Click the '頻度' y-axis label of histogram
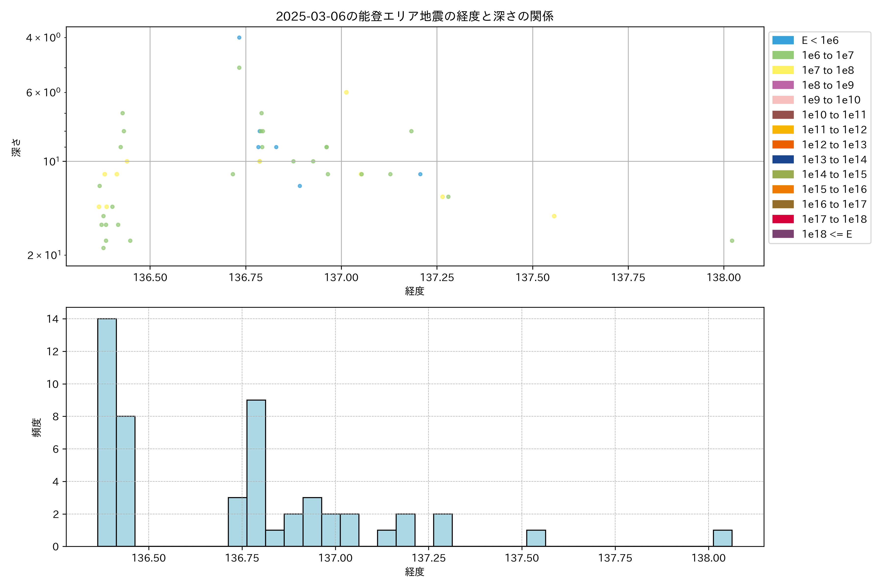The height and width of the screenshot is (588, 882). [x=37, y=428]
